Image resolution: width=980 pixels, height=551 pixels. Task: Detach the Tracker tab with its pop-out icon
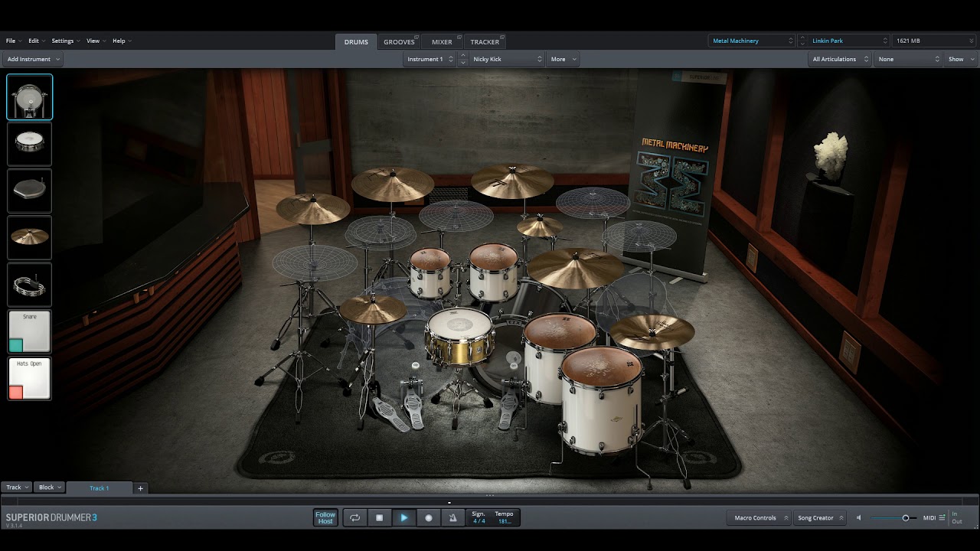coord(503,37)
